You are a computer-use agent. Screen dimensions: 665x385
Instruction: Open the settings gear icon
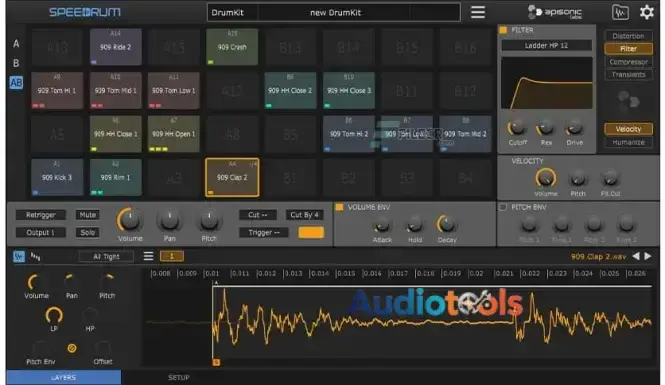click(646, 12)
